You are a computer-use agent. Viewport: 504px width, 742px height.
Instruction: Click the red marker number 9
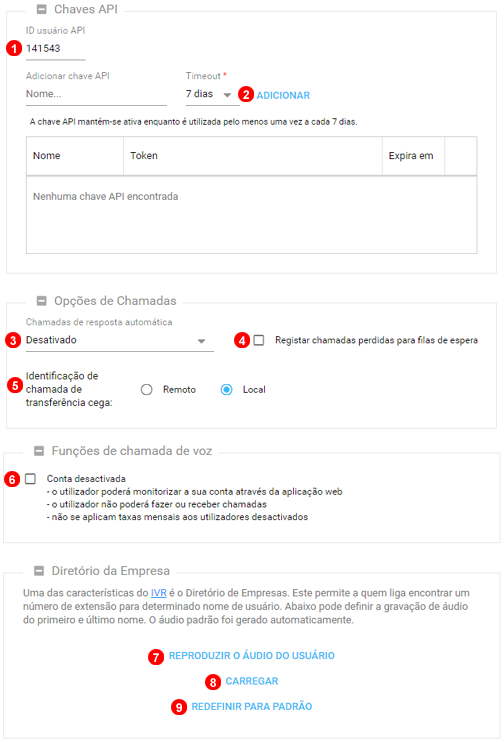point(178,707)
